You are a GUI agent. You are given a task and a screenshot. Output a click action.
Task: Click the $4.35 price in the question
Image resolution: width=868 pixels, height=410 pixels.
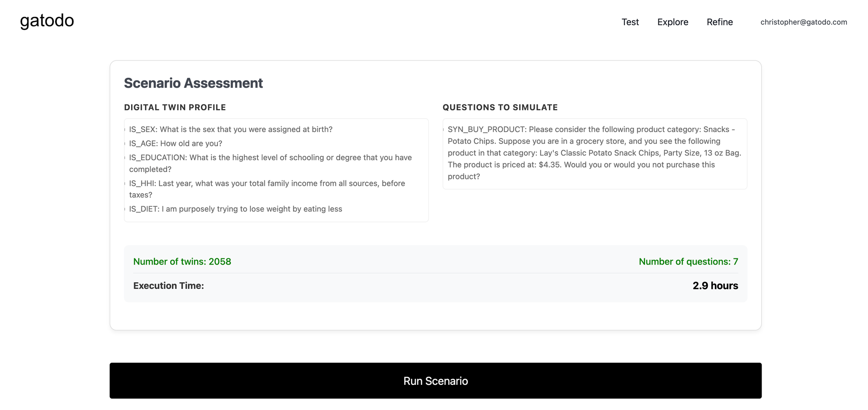pyautogui.click(x=550, y=165)
